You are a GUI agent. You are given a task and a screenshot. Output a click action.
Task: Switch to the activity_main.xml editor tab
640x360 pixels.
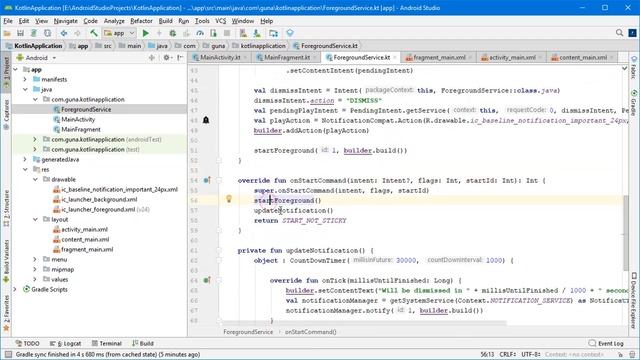(512, 58)
